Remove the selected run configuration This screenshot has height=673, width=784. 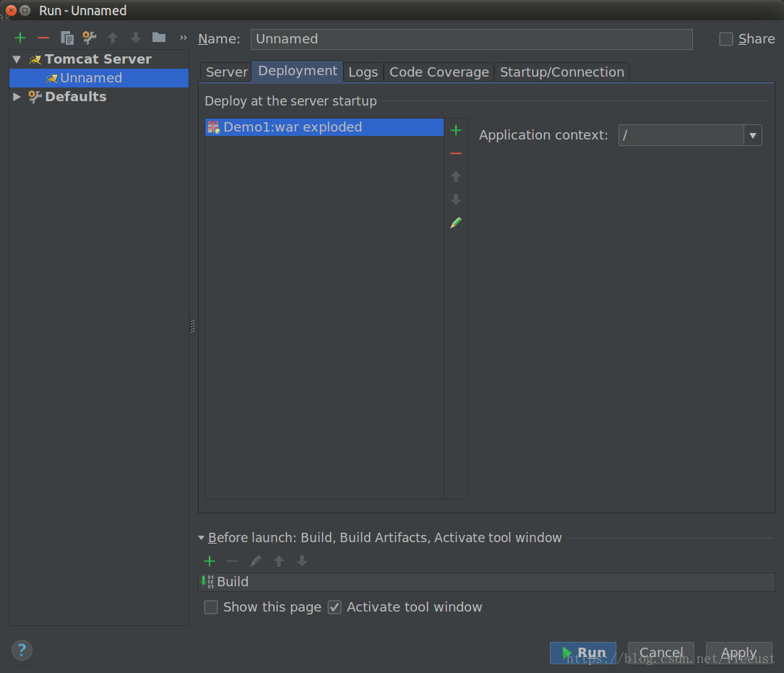point(43,38)
